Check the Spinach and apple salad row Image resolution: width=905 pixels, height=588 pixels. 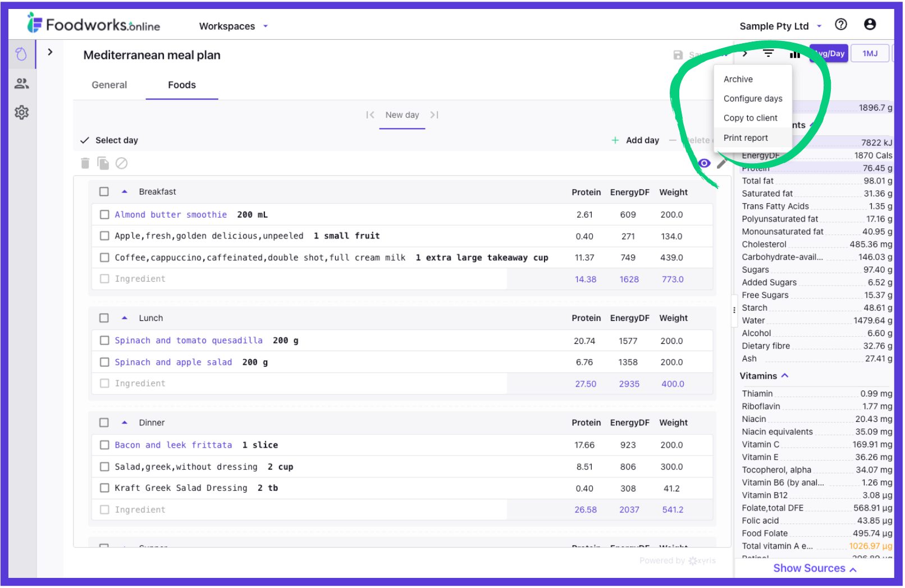click(104, 362)
